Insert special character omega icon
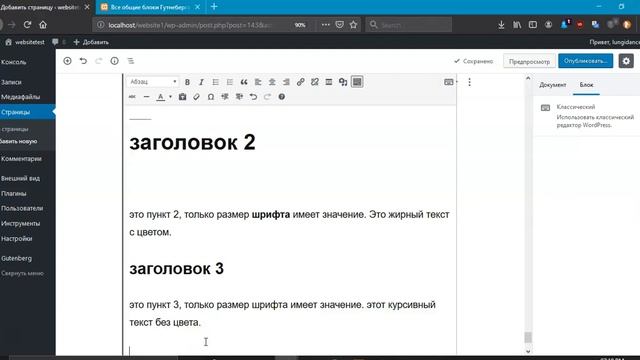Screen dimensions: 640x360 [211, 97]
